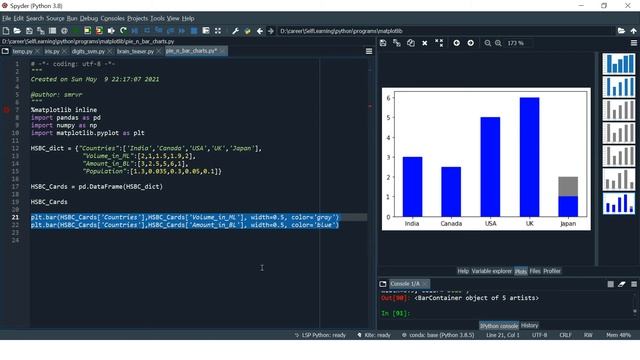Image resolution: width=640 pixels, height=360 pixels.
Task: Interrupt kernel with the stop square button
Action: pyautogui.click(x=610, y=284)
